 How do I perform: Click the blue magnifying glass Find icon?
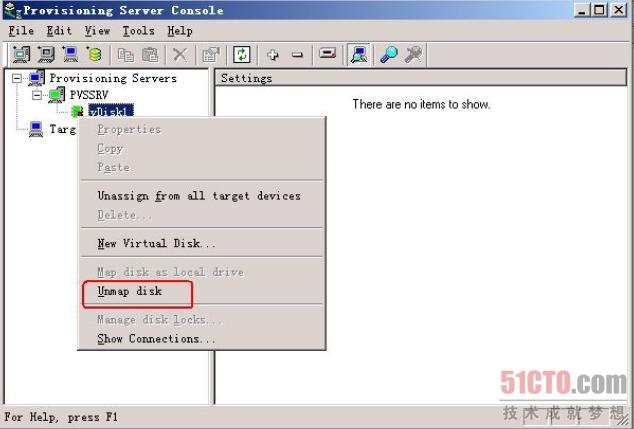[x=389, y=55]
